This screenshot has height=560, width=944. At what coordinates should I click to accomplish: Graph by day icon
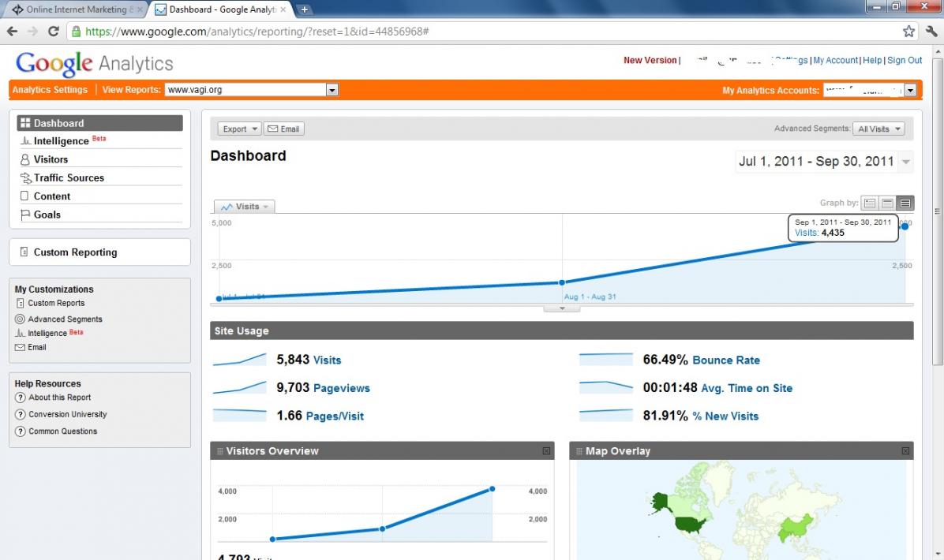pos(870,203)
